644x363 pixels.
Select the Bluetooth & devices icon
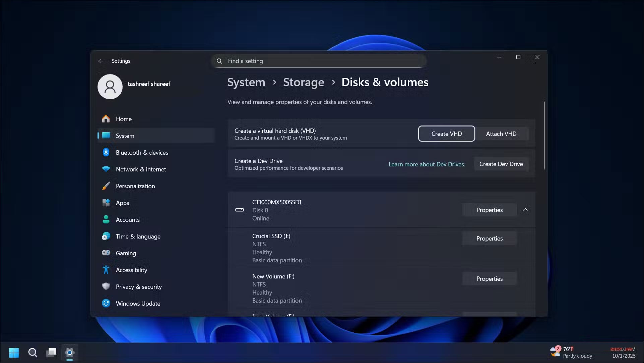(x=106, y=152)
